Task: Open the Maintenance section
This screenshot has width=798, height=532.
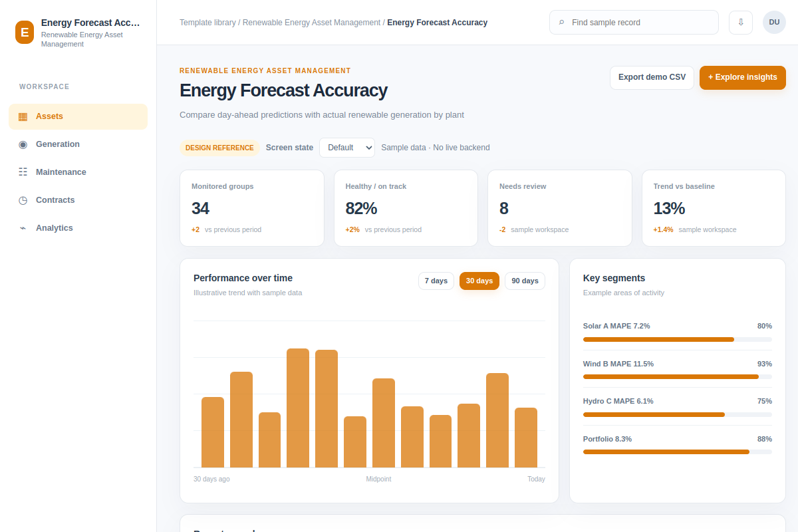Action: click(x=78, y=172)
